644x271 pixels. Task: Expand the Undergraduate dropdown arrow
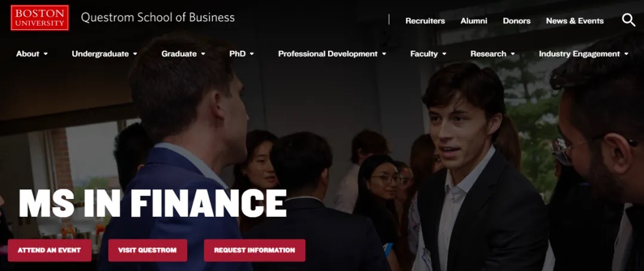135,54
